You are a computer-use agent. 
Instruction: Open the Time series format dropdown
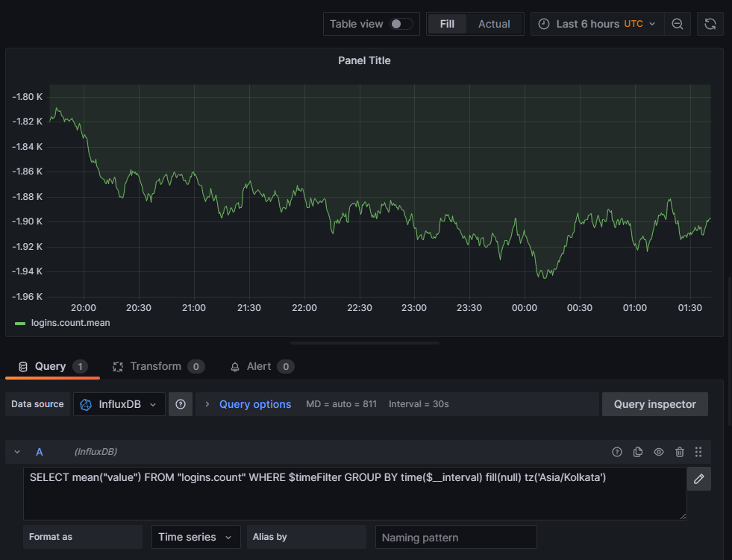(196, 537)
